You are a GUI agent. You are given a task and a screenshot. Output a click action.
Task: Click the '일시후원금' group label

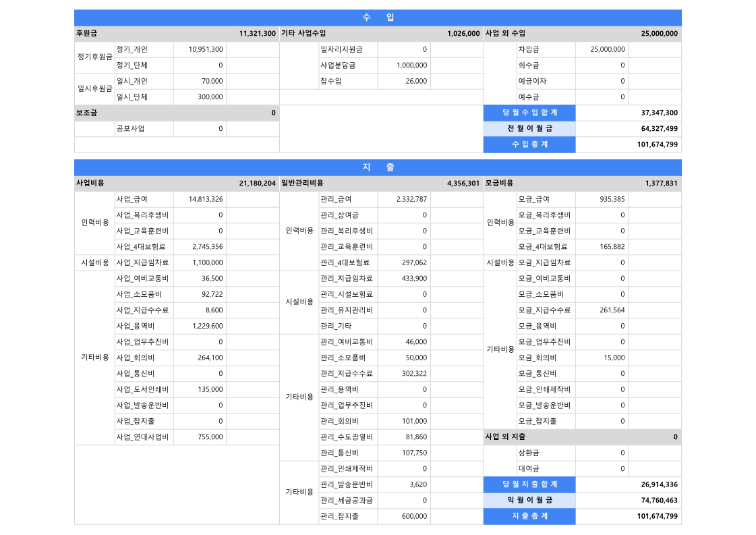pyautogui.click(x=95, y=89)
